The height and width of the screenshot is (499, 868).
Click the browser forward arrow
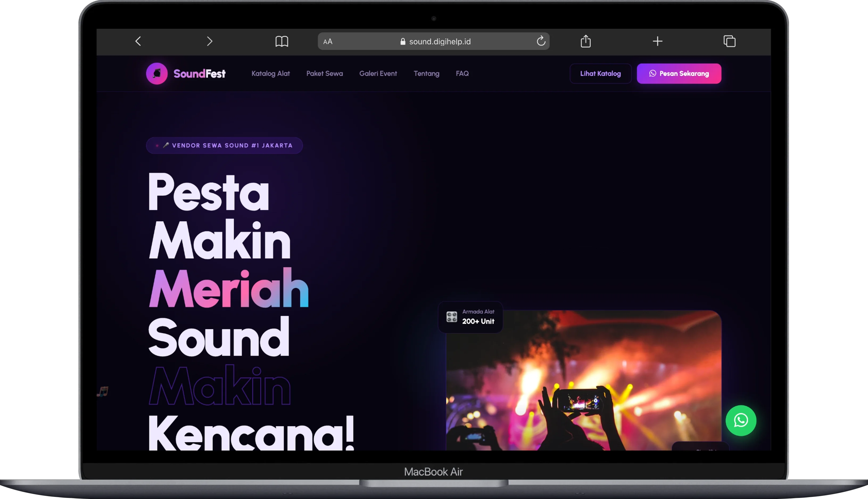coord(210,42)
